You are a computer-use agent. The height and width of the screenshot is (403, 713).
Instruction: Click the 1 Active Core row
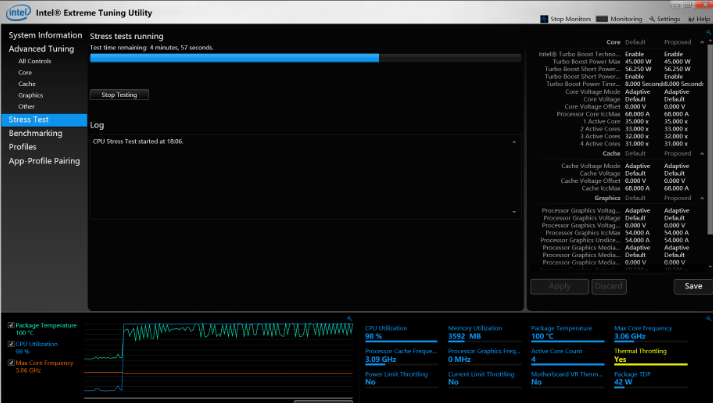point(618,121)
